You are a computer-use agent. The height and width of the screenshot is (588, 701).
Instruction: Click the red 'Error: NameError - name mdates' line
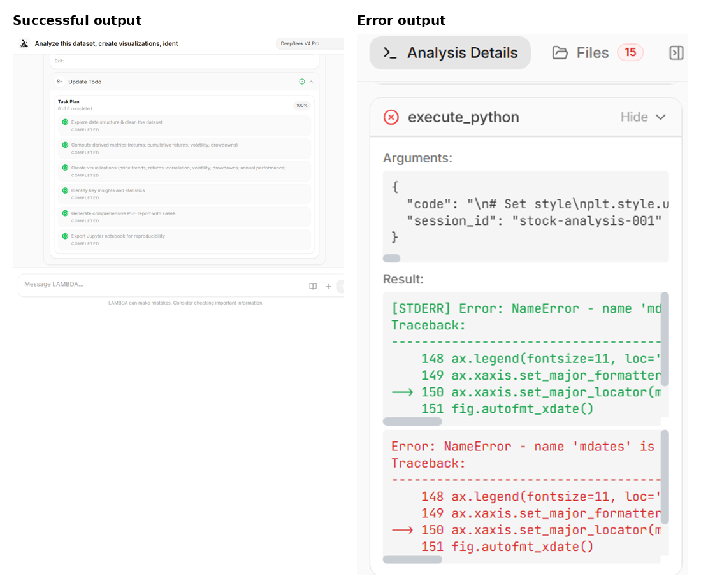[523, 447]
